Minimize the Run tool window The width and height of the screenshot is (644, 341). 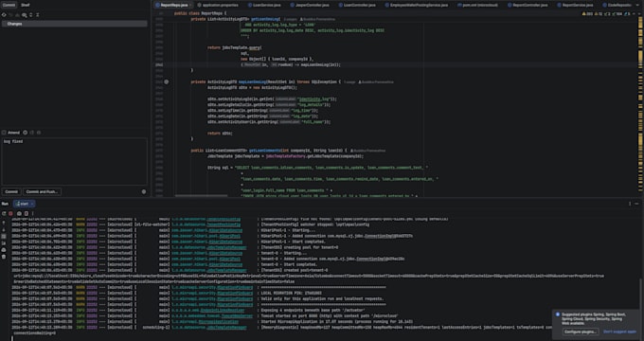(637, 204)
